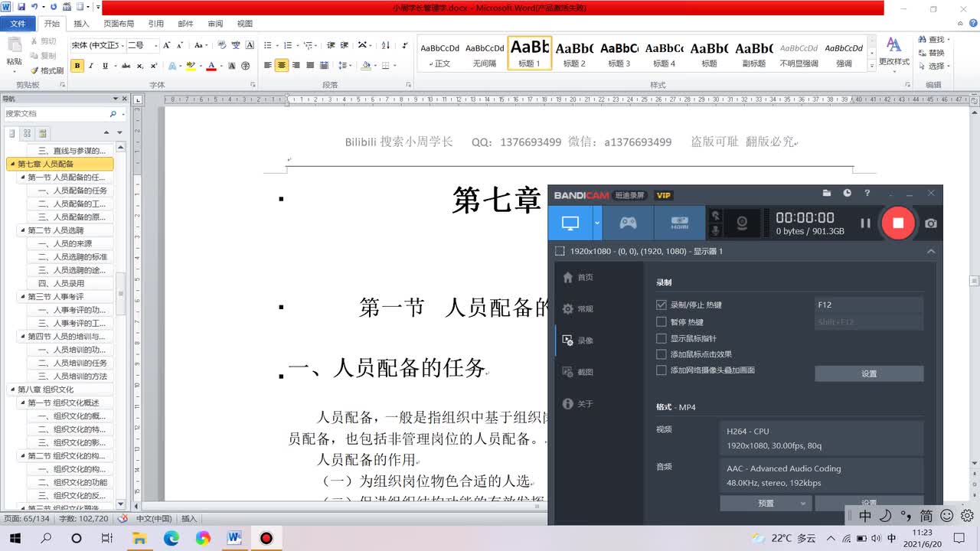Open Bandicam help question mark
Image resolution: width=980 pixels, height=551 pixels.
(x=867, y=194)
